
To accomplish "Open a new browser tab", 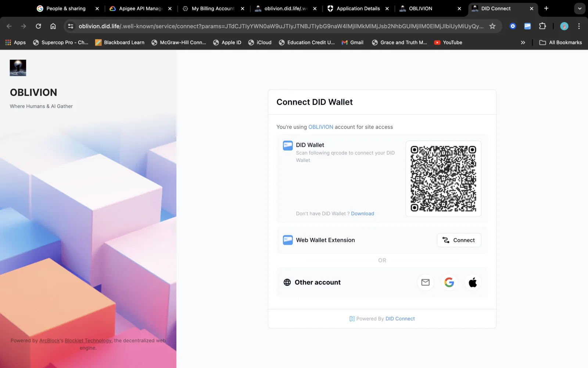I will pos(546,8).
